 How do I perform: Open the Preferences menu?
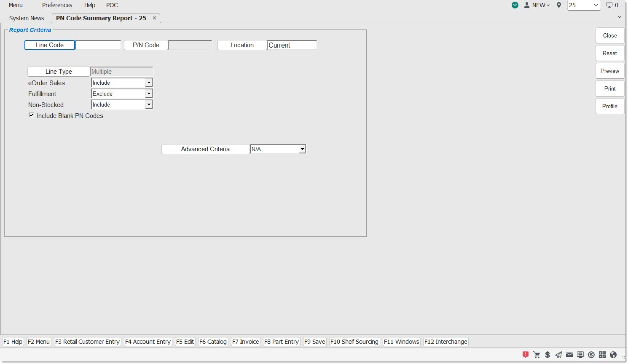click(x=57, y=5)
